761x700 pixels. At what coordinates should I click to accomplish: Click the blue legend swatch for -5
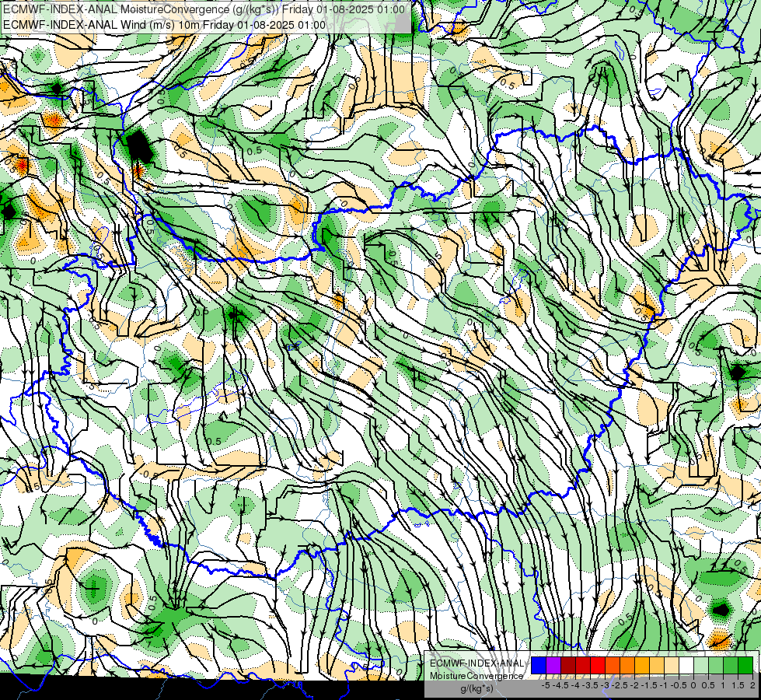pyautogui.click(x=539, y=666)
